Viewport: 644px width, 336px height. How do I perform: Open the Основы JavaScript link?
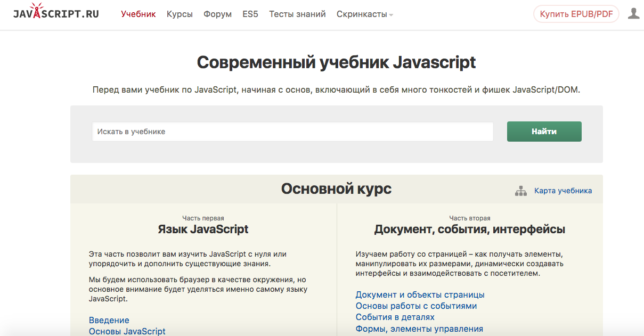(x=127, y=331)
